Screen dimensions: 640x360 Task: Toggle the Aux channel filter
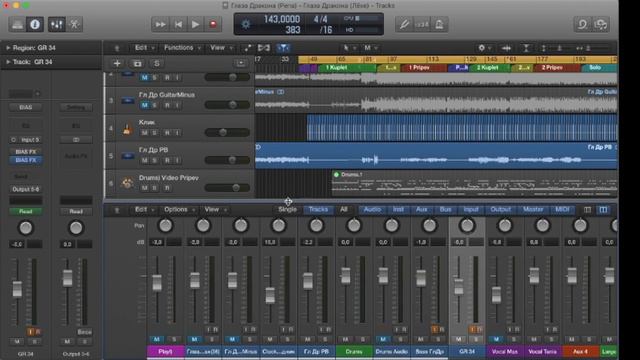point(421,210)
